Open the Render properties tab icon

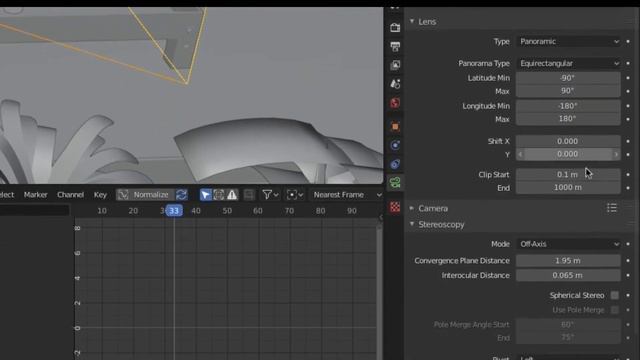[395, 28]
